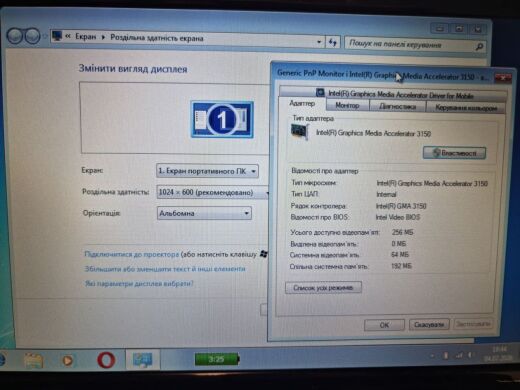Switch to the Монітор tab
This screenshot has width=520, height=390.
pyautogui.click(x=347, y=106)
